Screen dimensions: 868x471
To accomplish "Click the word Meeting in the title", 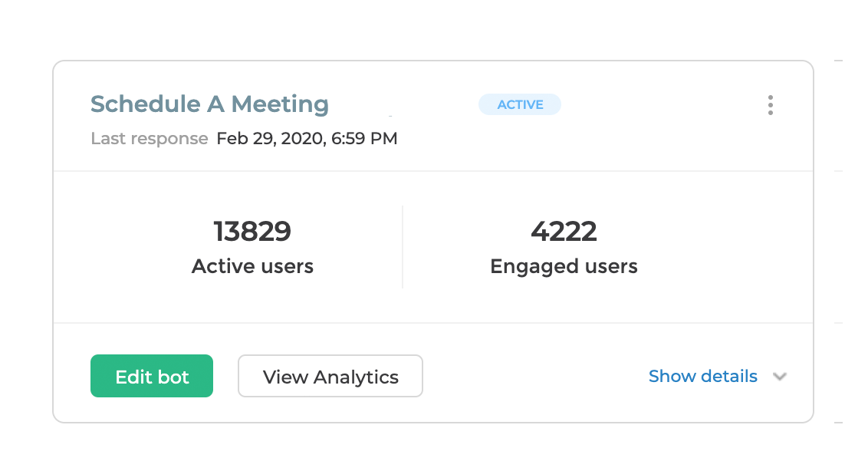I will pyautogui.click(x=280, y=105).
